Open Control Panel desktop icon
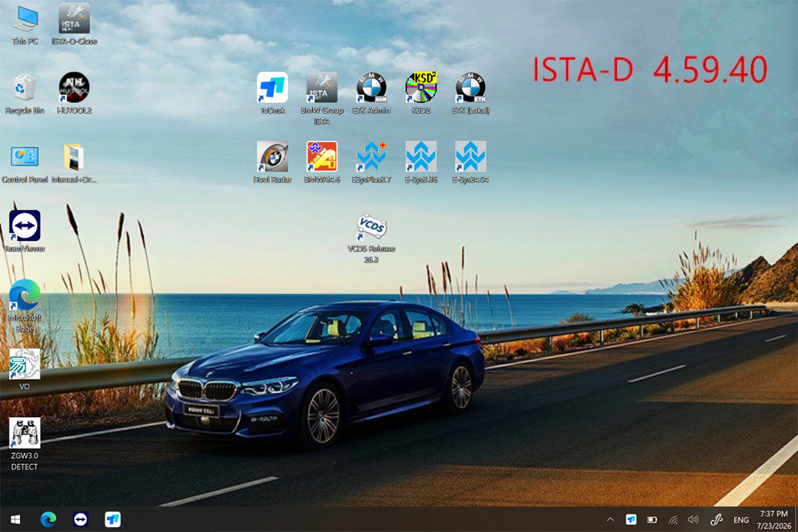This screenshot has height=532, width=798. coord(25,163)
